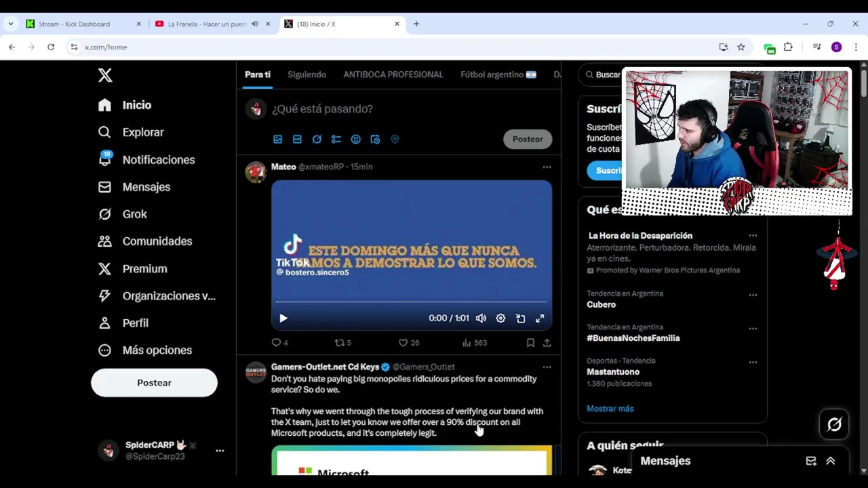
Task: Switch to Fútbol argentino tab
Action: click(x=498, y=75)
